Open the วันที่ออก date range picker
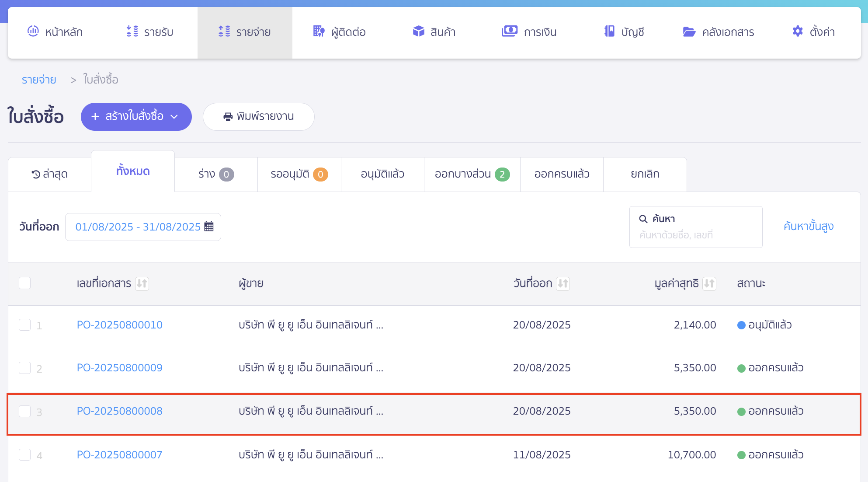 tap(138, 227)
